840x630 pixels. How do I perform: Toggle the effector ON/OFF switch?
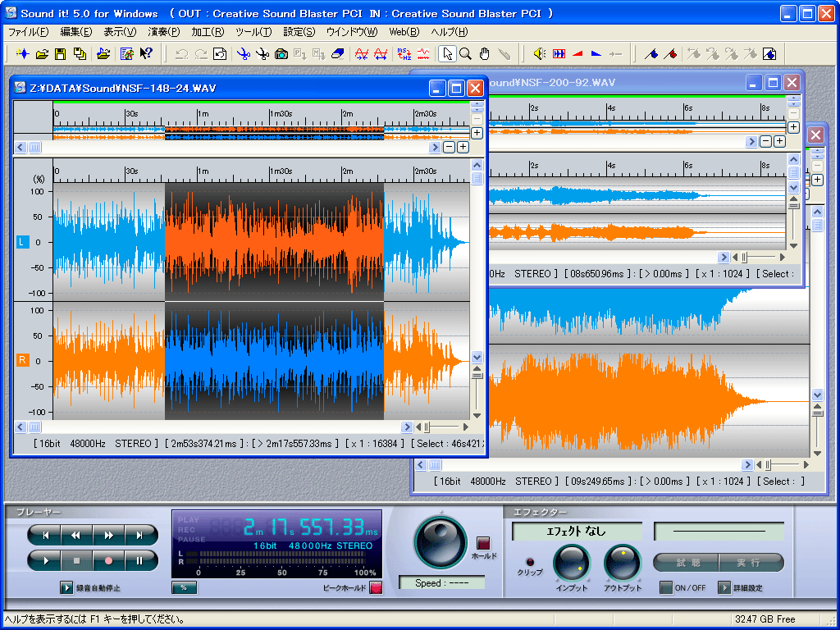point(666,587)
